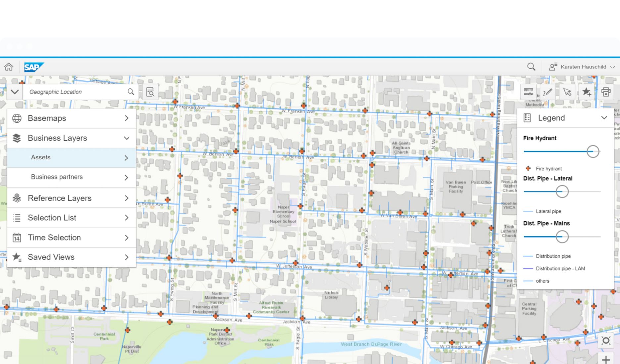Open Business partners sublayer

(x=72, y=177)
